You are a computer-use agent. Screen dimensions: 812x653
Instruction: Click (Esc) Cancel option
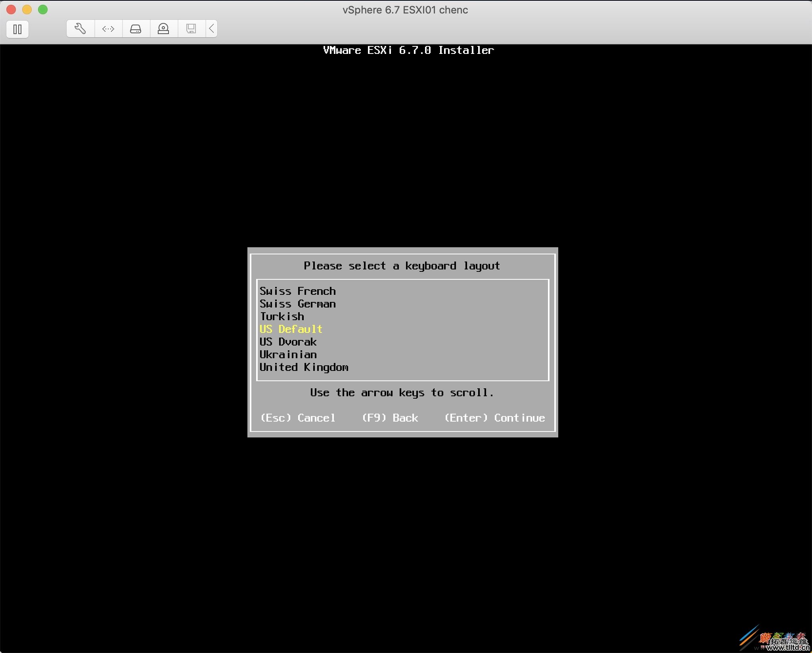point(298,418)
